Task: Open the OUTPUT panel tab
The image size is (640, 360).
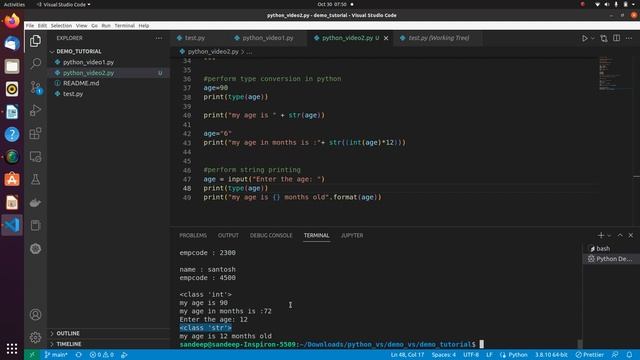Action: click(x=228, y=236)
